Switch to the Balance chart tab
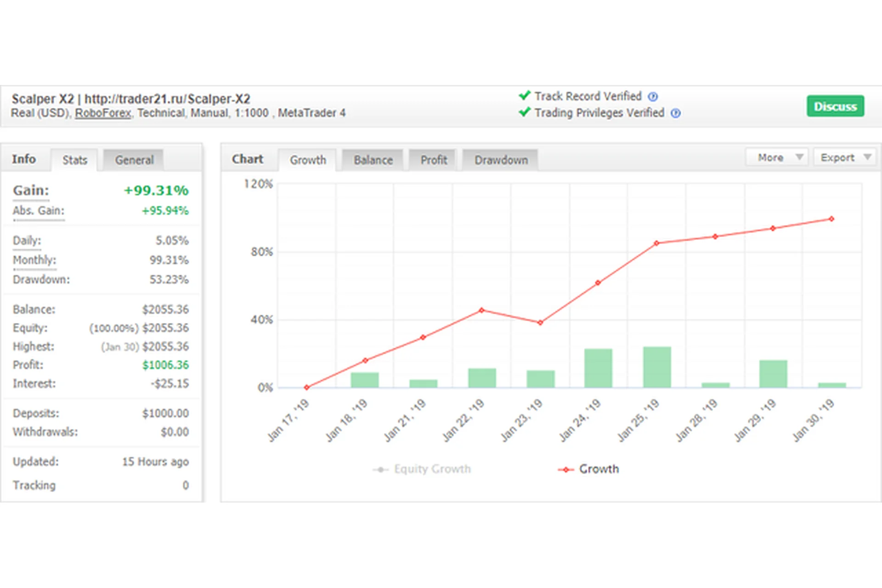The image size is (882, 588). click(373, 160)
